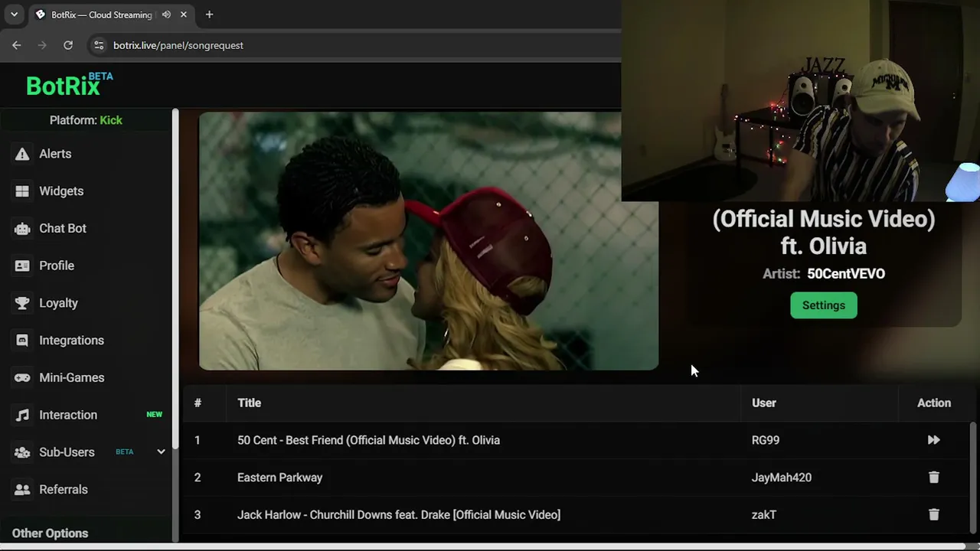Select the 50 Cent - Best Friend title
The height and width of the screenshot is (551, 980).
click(368, 440)
